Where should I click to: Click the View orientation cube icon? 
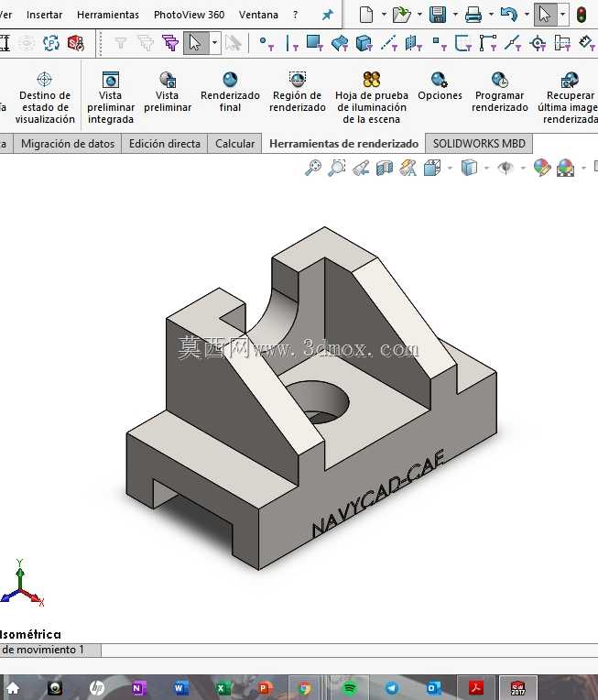coord(432,168)
